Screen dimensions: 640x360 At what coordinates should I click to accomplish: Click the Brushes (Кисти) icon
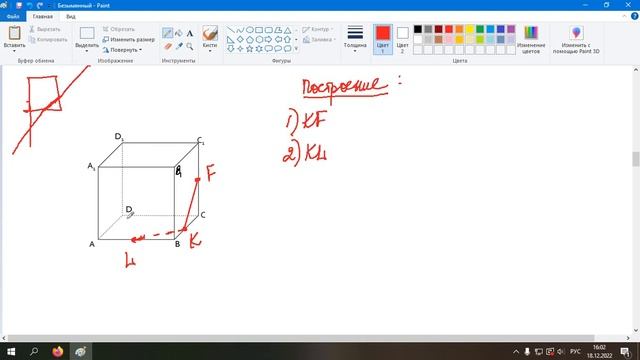point(210,33)
